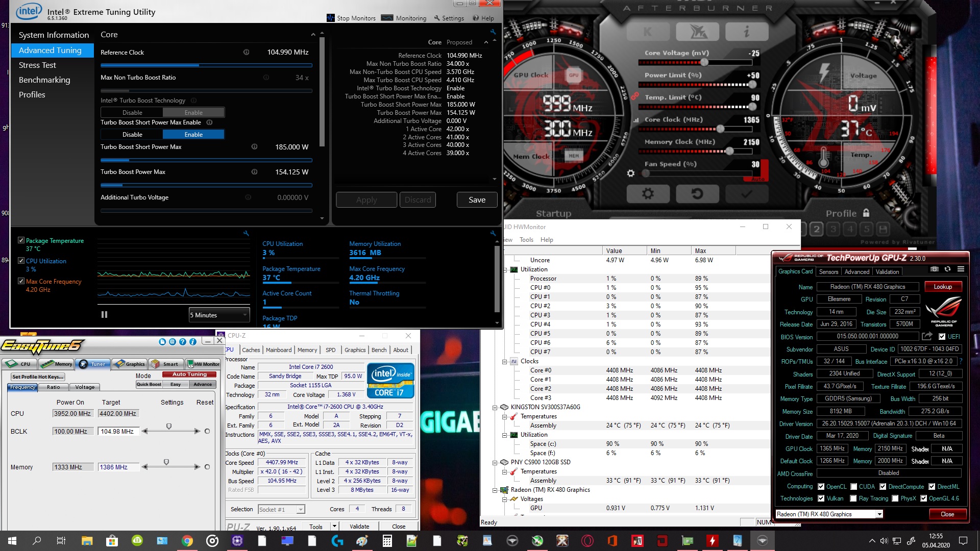The image size is (980, 551).
Task: Open GPU-Z hamburger menu
Action: (961, 269)
